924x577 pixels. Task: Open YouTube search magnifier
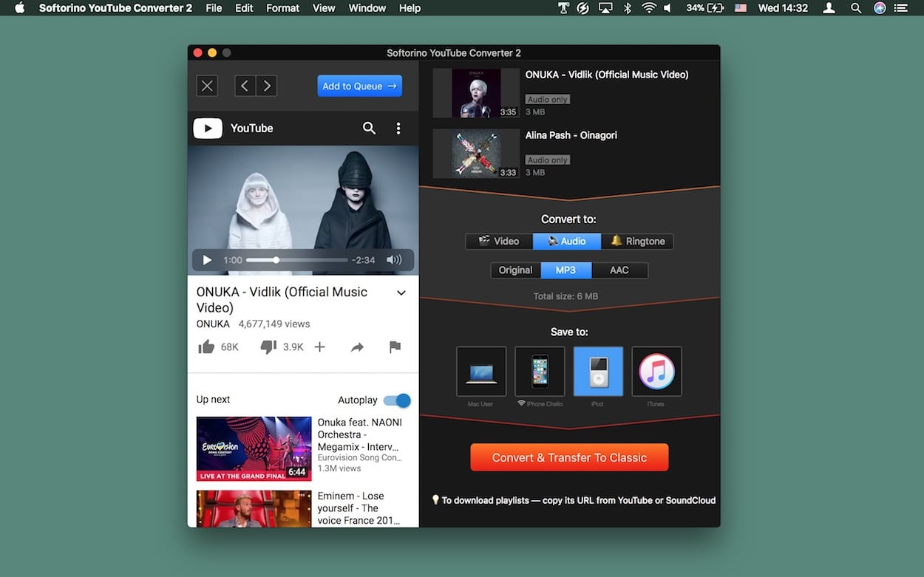pyautogui.click(x=369, y=128)
